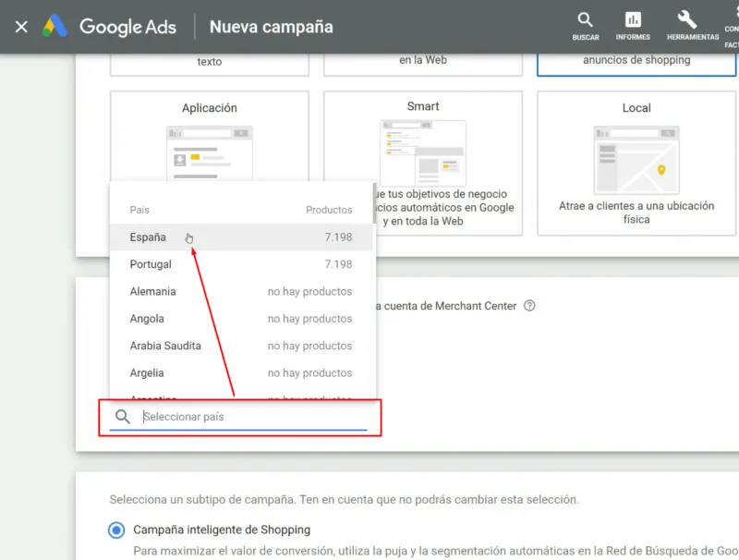Open the Buscar search tool

coord(586,27)
